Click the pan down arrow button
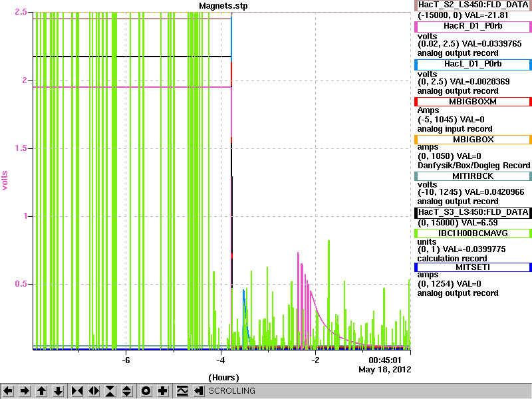This screenshot has height=399, width=532. tap(59, 391)
